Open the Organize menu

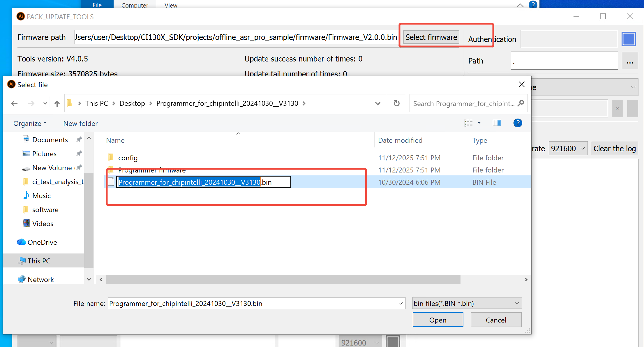(30, 123)
